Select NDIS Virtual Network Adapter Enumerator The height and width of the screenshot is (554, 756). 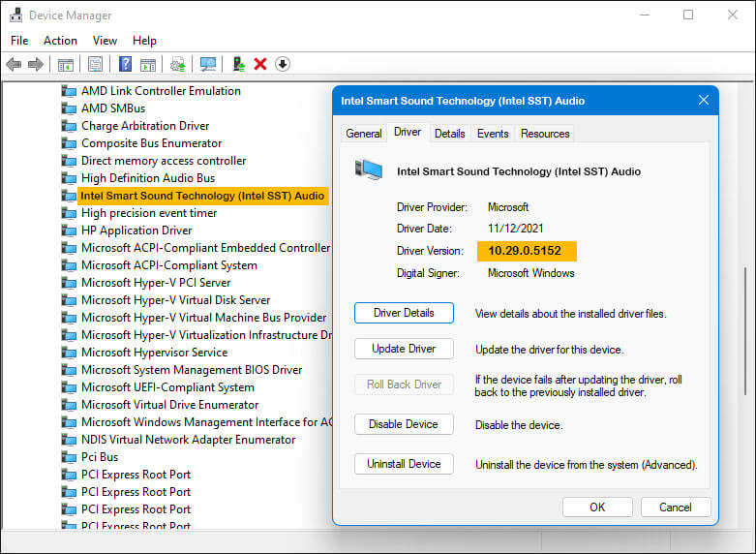188,440
